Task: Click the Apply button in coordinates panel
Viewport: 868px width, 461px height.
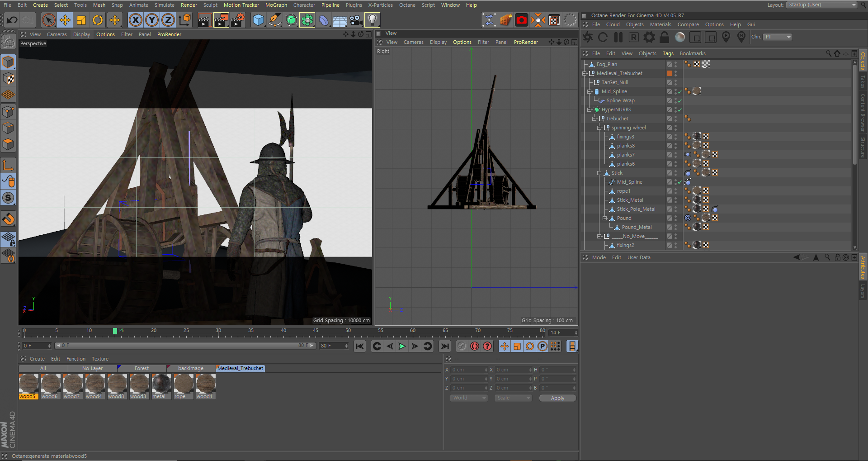Action: click(x=557, y=398)
